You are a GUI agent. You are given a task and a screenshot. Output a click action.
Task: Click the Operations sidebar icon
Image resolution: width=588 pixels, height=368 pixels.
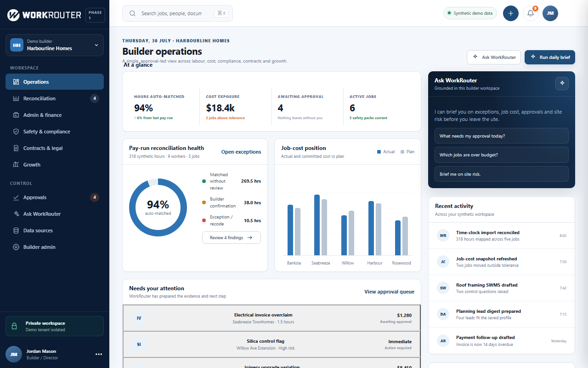(x=16, y=82)
